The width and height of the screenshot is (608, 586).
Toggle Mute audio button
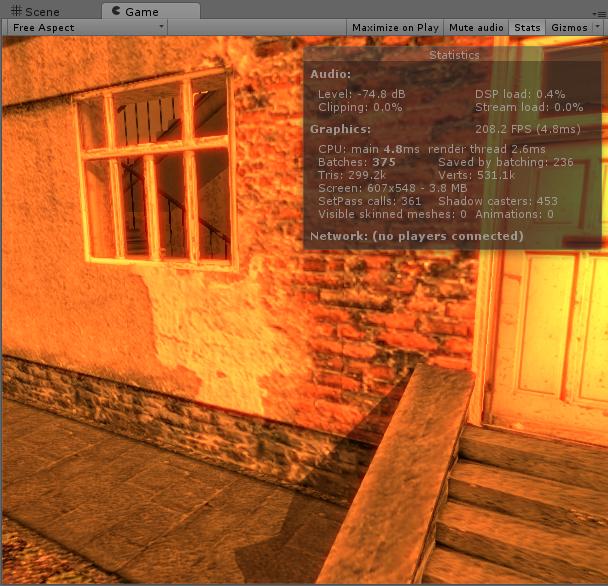pyautogui.click(x=476, y=28)
